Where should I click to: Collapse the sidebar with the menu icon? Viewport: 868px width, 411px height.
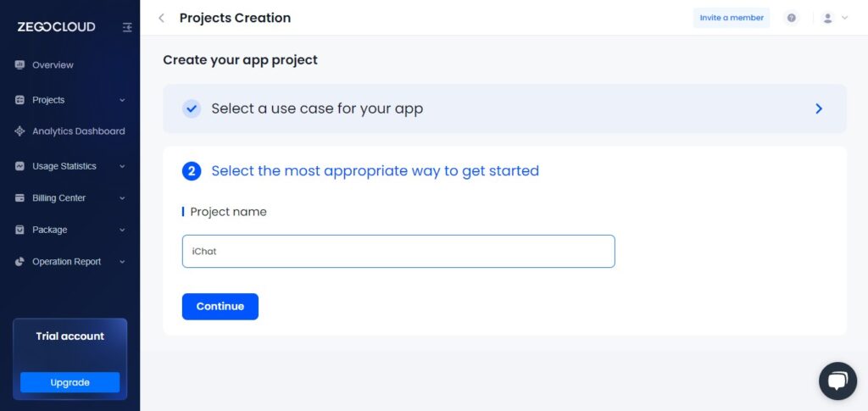coord(127,27)
